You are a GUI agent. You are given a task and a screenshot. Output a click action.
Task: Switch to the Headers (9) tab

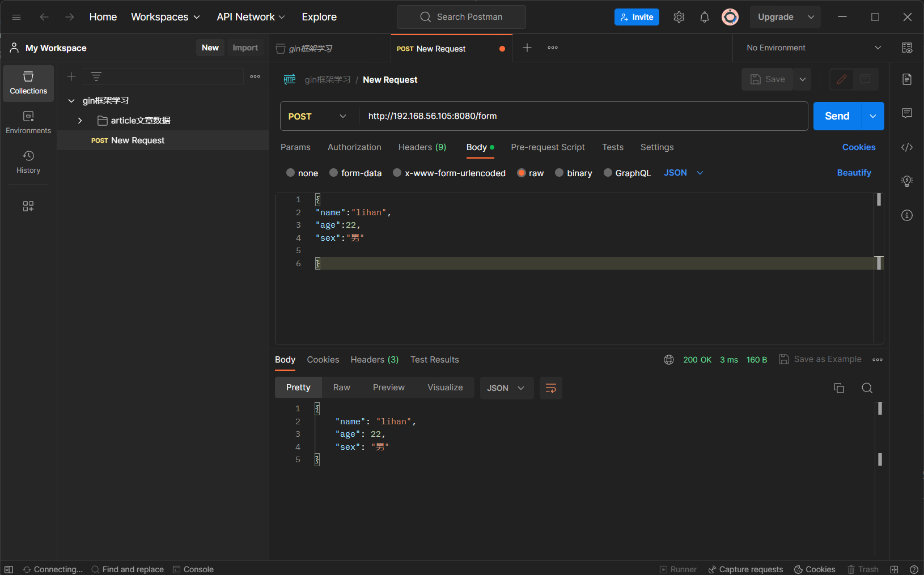click(422, 147)
